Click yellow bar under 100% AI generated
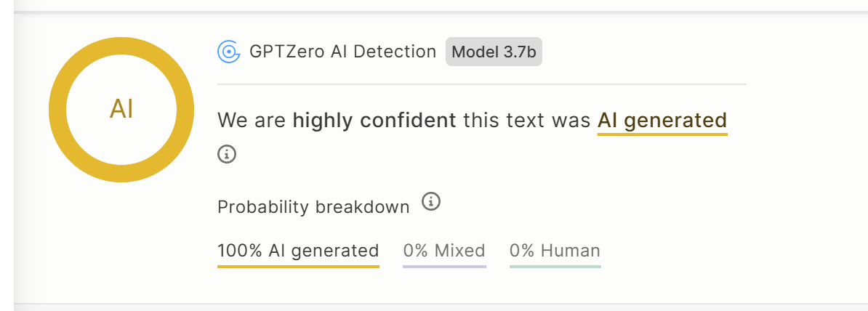Image resolution: width=868 pixels, height=311 pixels. click(x=298, y=266)
